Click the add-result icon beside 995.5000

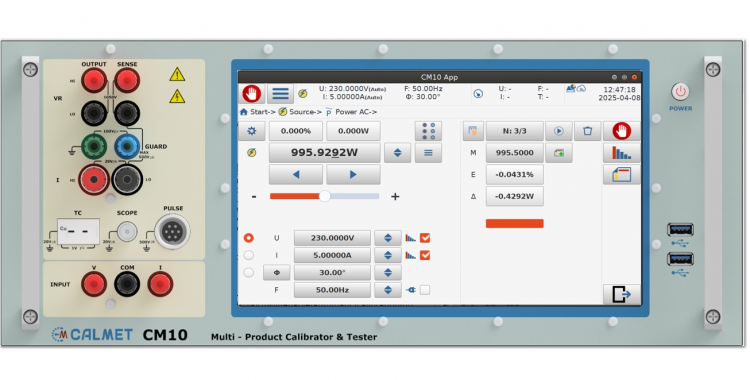559,153
